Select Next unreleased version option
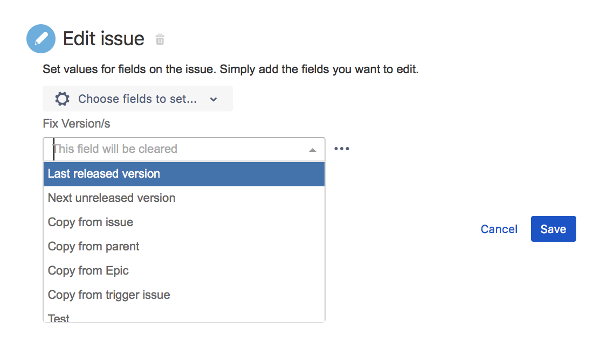The height and width of the screenshot is (364, 607). click(x=111, y=198)
